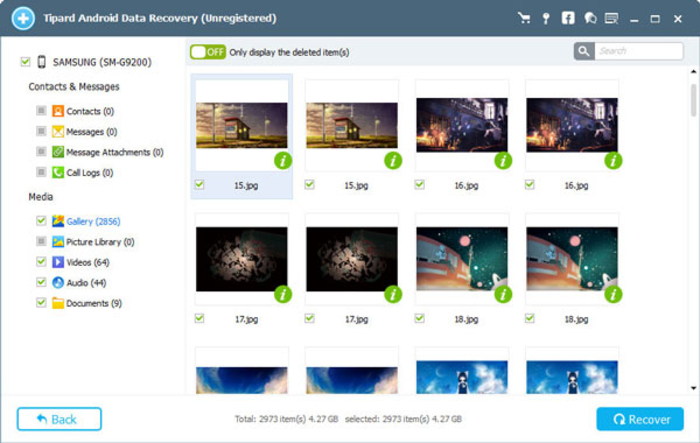700x443 pixels.
Task: Uncheck the SAMSUNG (SM-G9200) device checkbox
Action: tap(25, 62)
